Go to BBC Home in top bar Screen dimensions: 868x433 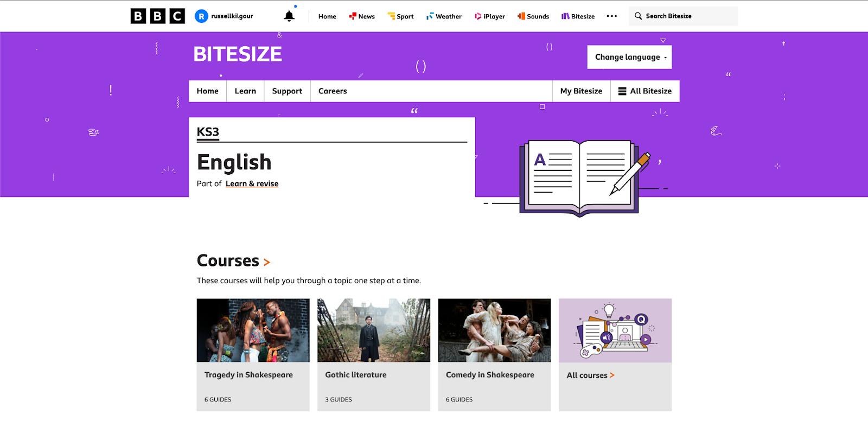click(x=327, y=16)
